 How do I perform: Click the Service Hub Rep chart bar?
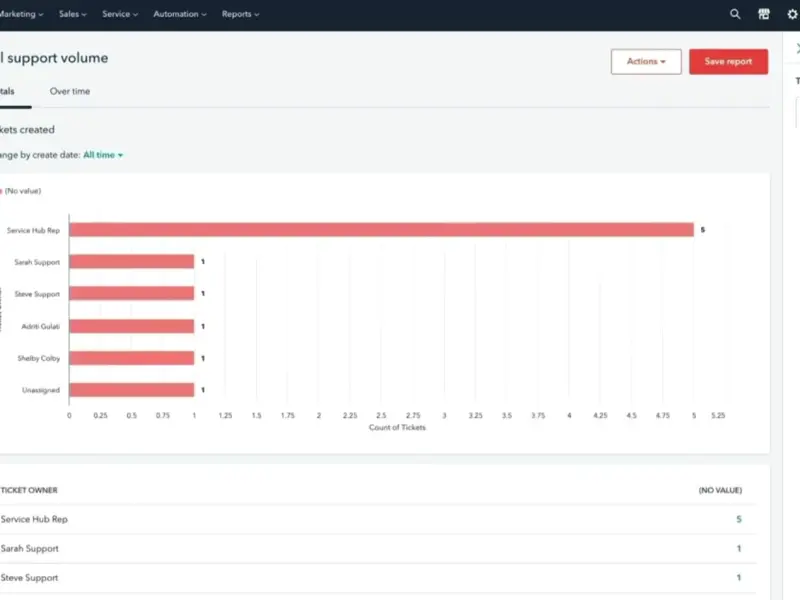(380, 230)
